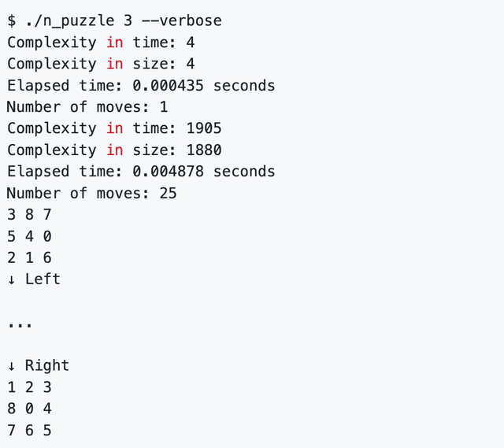Screen dimensions: 504x448
Task: Select Elapsed time 0.000435 seconds text
Action: point(141,86)
